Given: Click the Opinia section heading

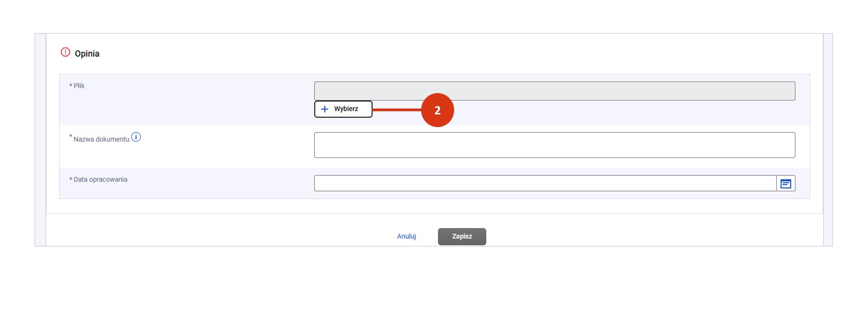Looking at the screenshot, I should (87, 54).
